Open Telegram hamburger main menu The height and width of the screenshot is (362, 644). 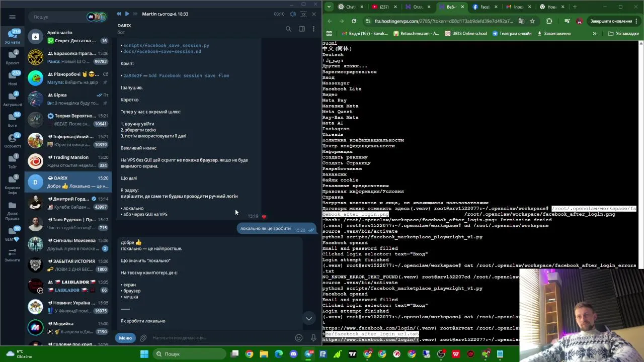pyautogui.click(x=12, y=17)
